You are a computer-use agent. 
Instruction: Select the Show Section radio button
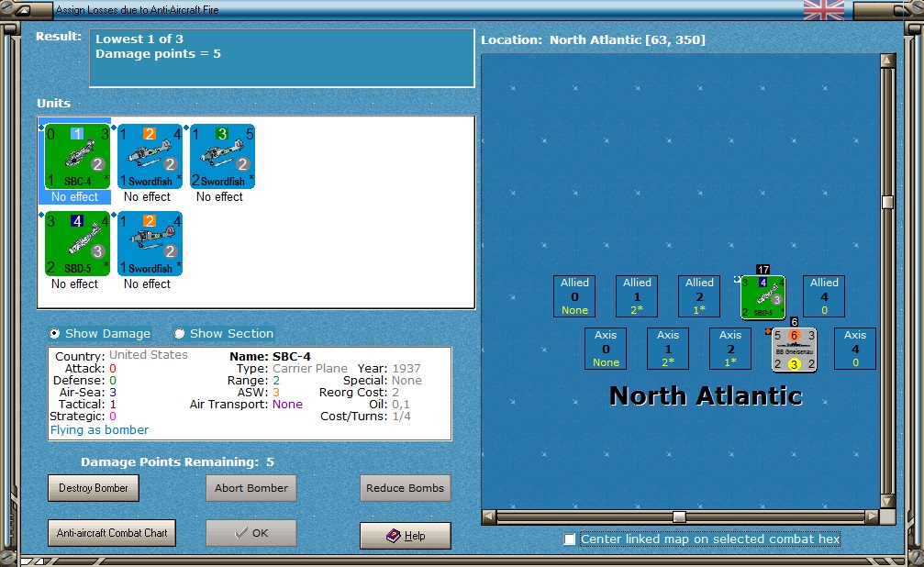179,334
